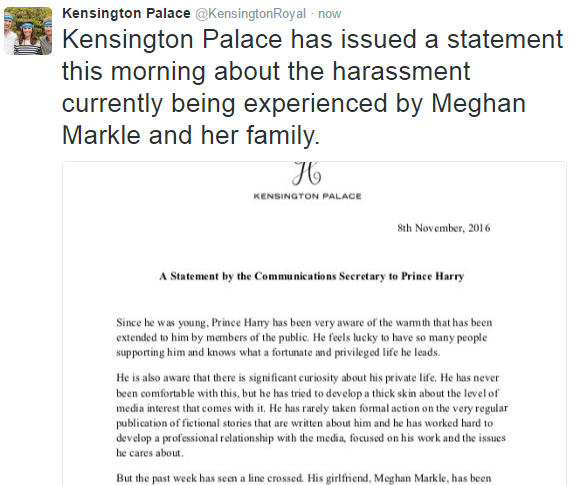Click the word 'harassment' in the tweet
This screenshot has height=485, width=577.
[401, 71]
